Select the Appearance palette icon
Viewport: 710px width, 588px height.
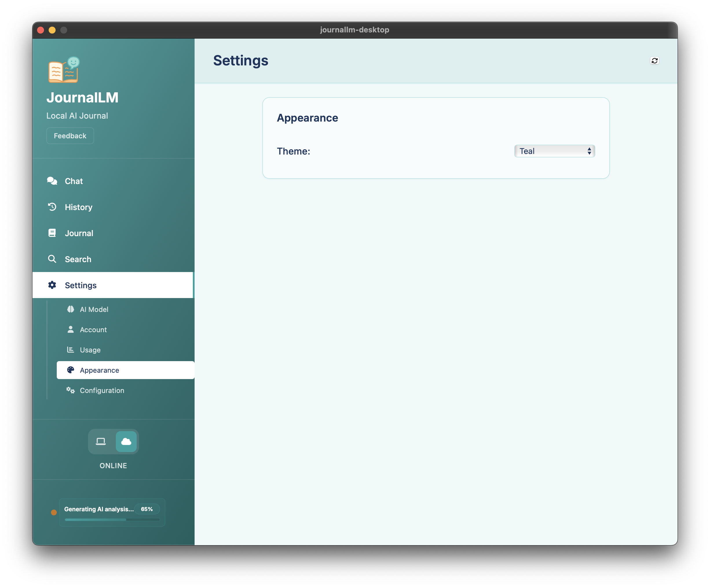click(71, 370)
